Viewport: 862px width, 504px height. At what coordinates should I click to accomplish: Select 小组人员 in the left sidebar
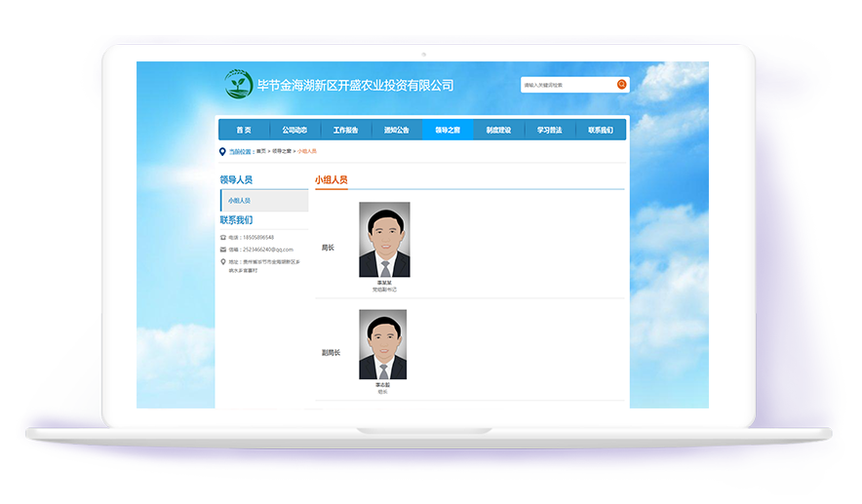(x=240, y=201)
